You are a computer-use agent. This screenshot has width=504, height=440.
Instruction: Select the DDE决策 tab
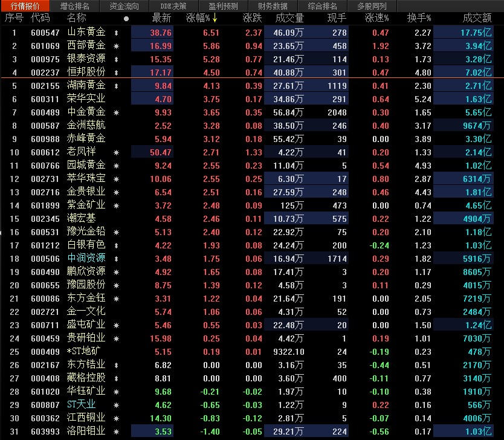173,6
